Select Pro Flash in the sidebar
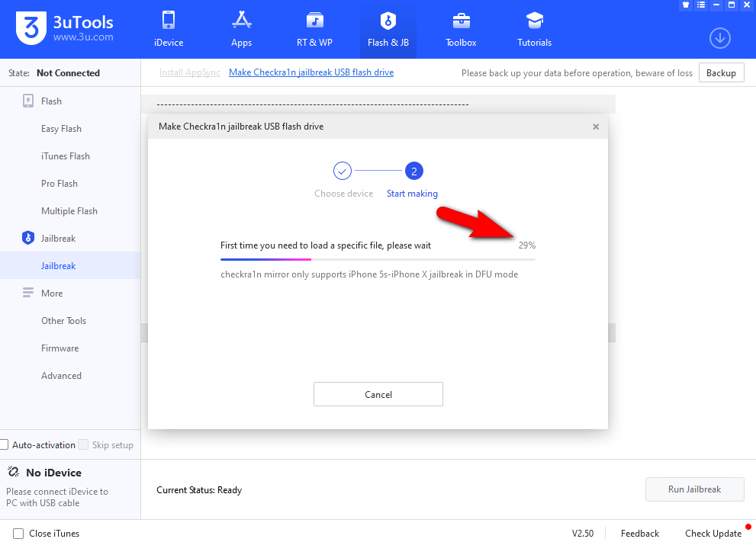 coord(60,184)
